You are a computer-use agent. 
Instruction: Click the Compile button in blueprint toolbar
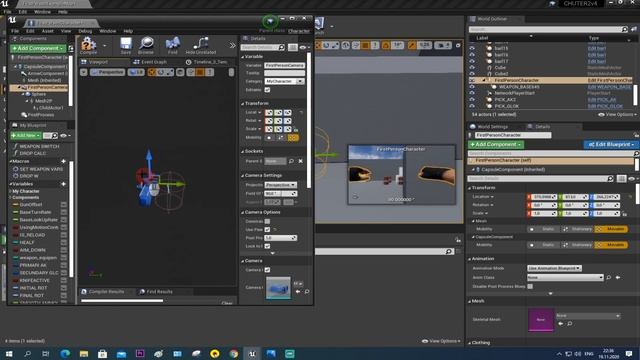pos(88,45)
